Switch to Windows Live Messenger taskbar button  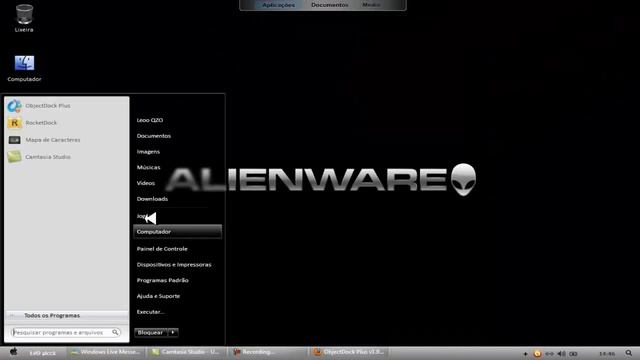(x=106, y=352)
